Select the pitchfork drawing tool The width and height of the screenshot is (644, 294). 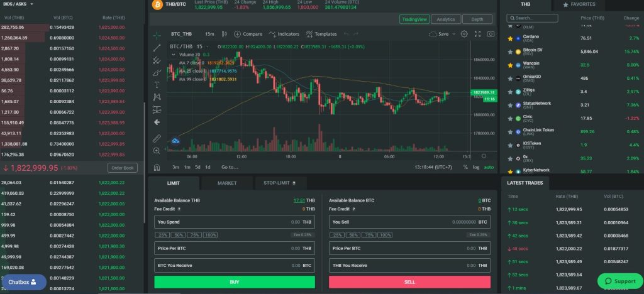point(157,60)
